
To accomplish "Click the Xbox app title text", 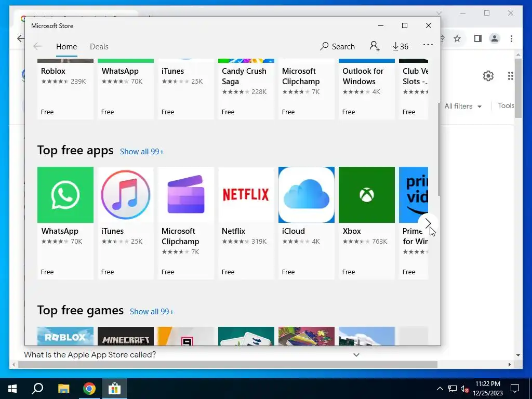I will pyautogui.click(x=352, y=231).
